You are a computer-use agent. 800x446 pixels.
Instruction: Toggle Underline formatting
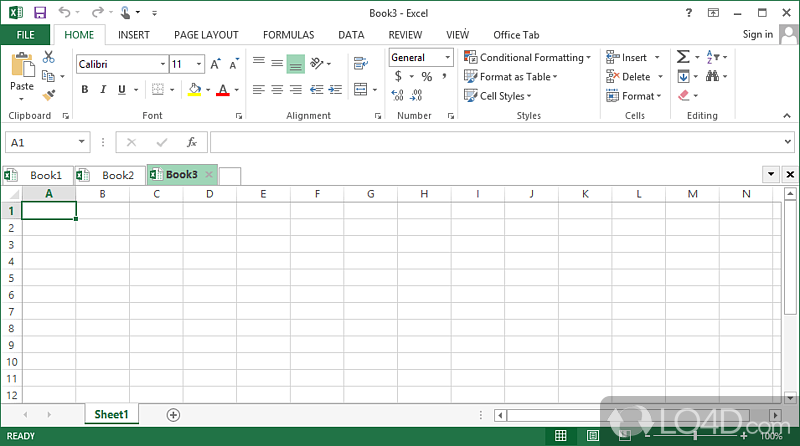121,90
